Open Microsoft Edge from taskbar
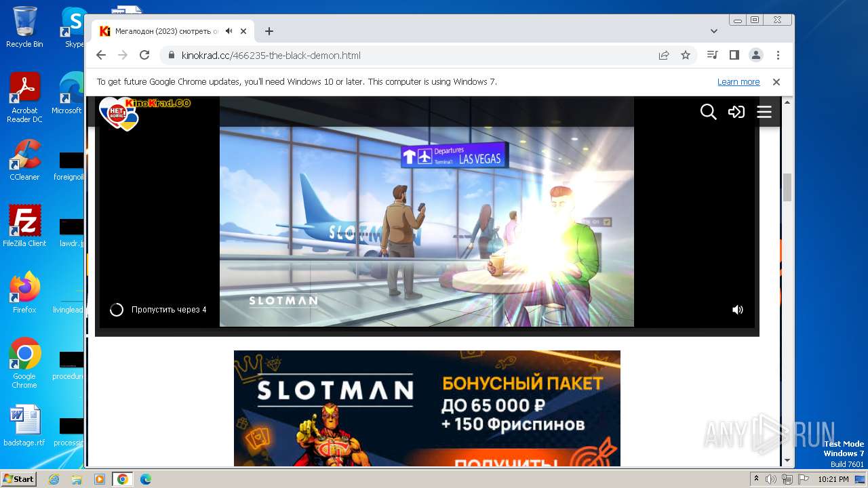This screenshot has width=868, height=488. [x=145, y=479]
